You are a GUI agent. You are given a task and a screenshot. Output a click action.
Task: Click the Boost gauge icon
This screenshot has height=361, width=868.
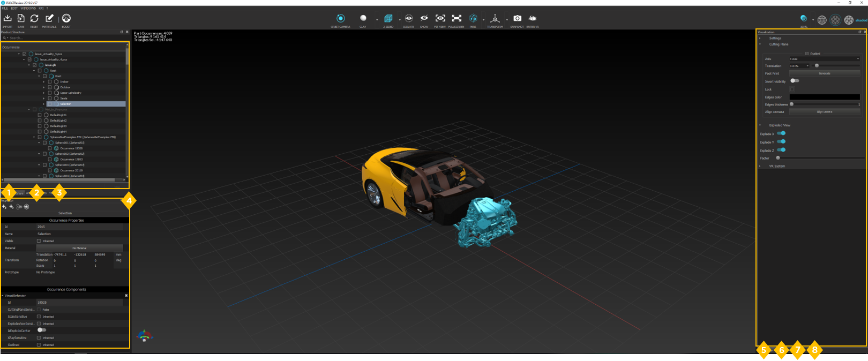(x=66, y=18)
